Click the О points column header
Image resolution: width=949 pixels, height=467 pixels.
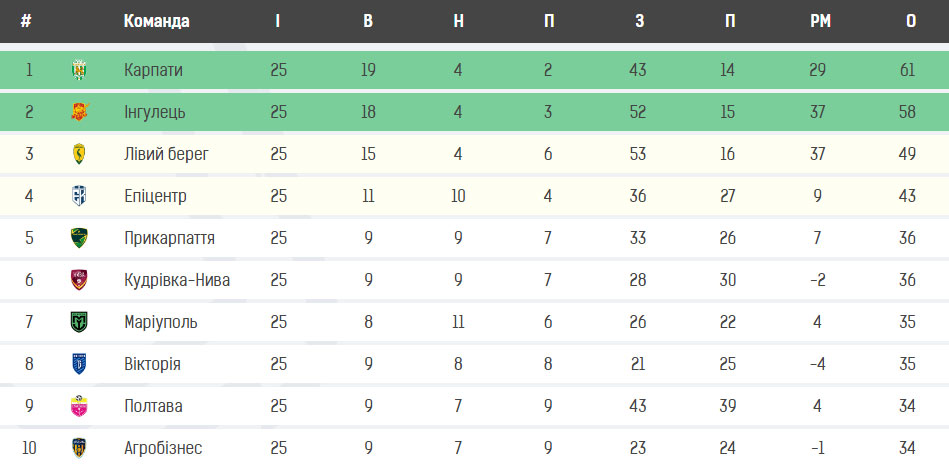pyautogui.click(x=911, y=21)
